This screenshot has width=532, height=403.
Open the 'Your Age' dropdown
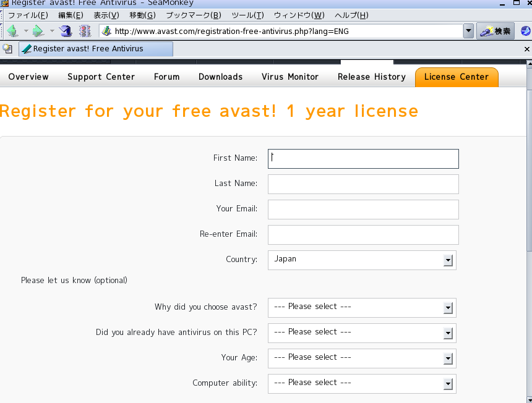(448, 358)
